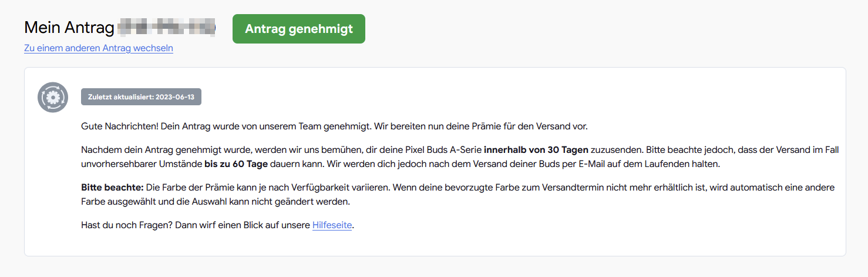Screen dimensions: 868x277
Task: Click the Mein Antrag heading
Action: pos(68,28)
